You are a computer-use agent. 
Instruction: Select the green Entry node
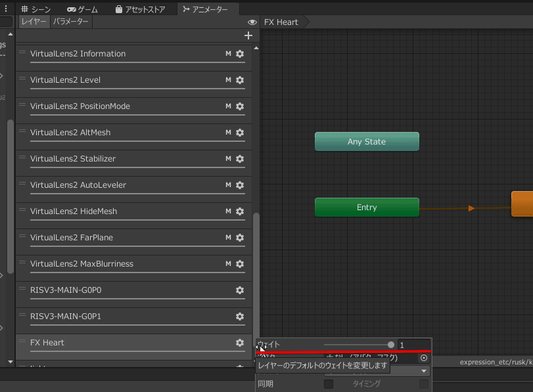[367, 207]
